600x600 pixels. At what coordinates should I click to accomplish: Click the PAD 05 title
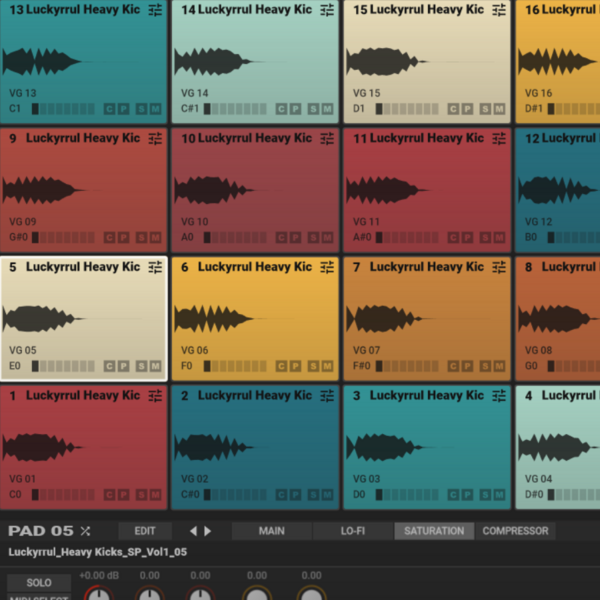pos(41,531)
